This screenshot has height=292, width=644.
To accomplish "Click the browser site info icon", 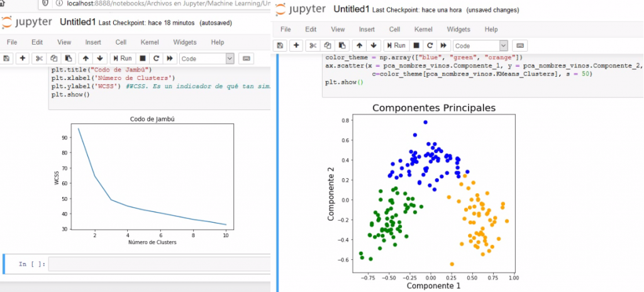I will tap(58, 3).
